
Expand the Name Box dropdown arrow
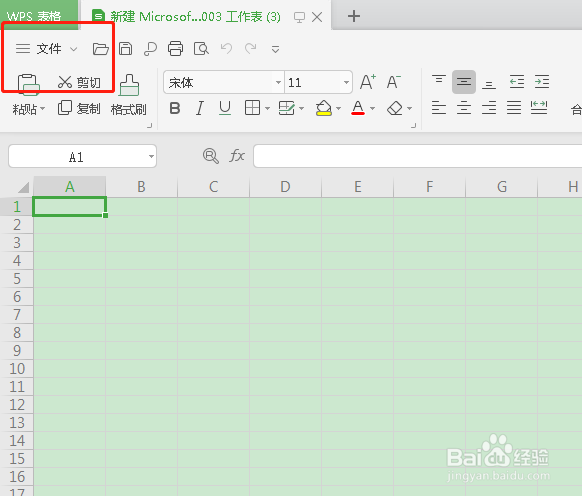pyautogui.click(x=151, y=157)
